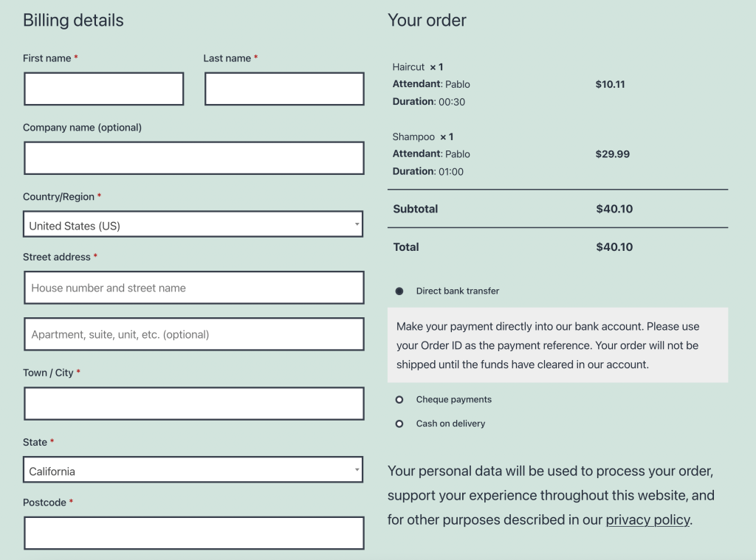This screenshot has width=756, height=560.
Task: Click the Town / City input box
Action: coord(193,403)
